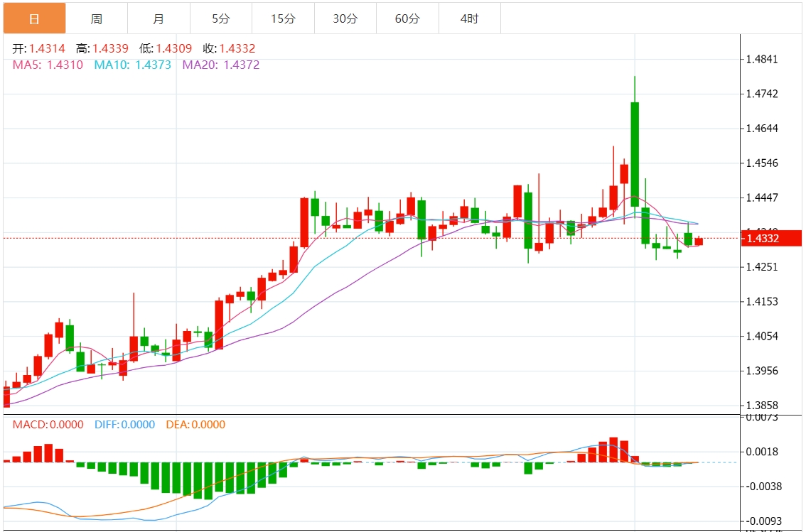Click the MA20: 1.4372 indicator label

pyautogui.click(x=221, y=65)
